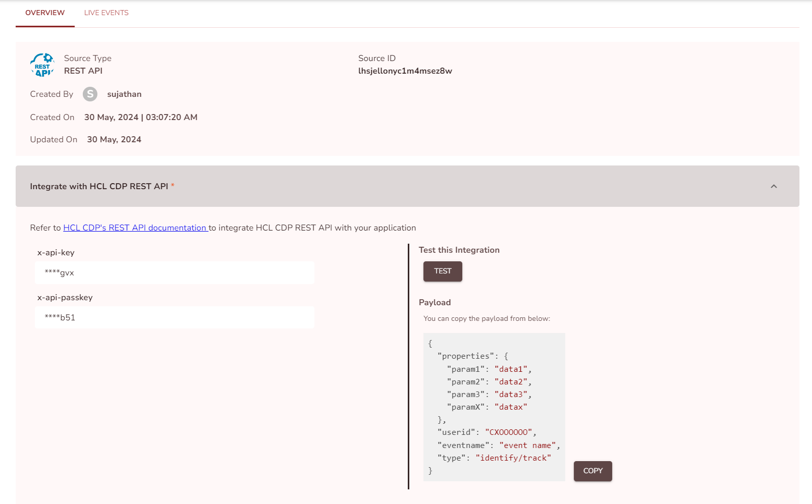Click the "Integrate with HCL CDP REST API" heading
This screenshot has width=812, height=504.
(x=99, y=186)
